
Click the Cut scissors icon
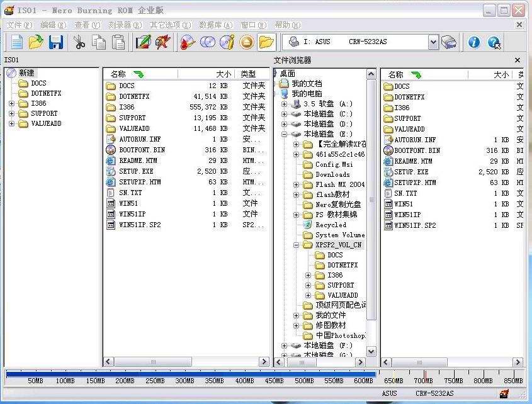79,42
